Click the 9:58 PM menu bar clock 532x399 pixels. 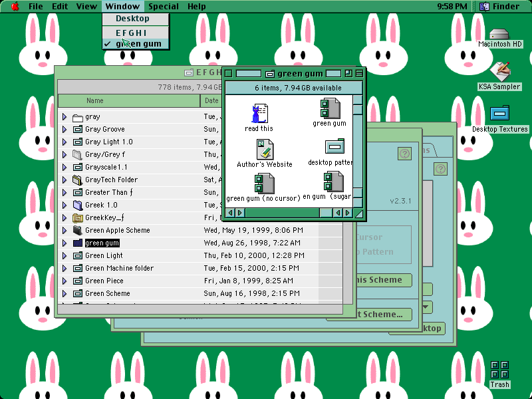(452, 6)
